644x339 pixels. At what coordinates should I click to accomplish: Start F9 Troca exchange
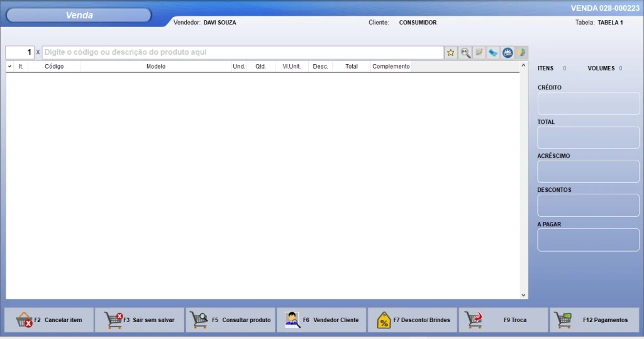[x=503, y=320]
